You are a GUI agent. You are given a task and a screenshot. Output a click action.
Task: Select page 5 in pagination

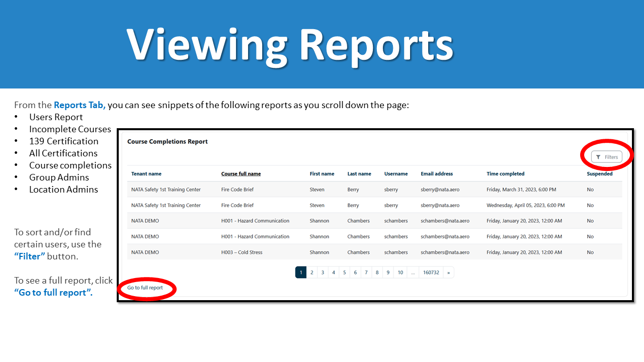point(344,272)
